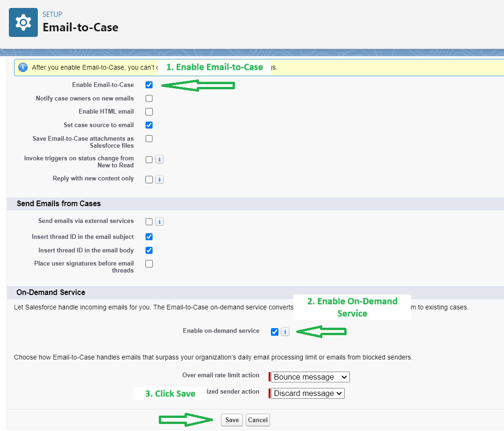Viewport: 504px width, 431px height.
Task: Click the Save button
Action: click(x=232, y=420)
